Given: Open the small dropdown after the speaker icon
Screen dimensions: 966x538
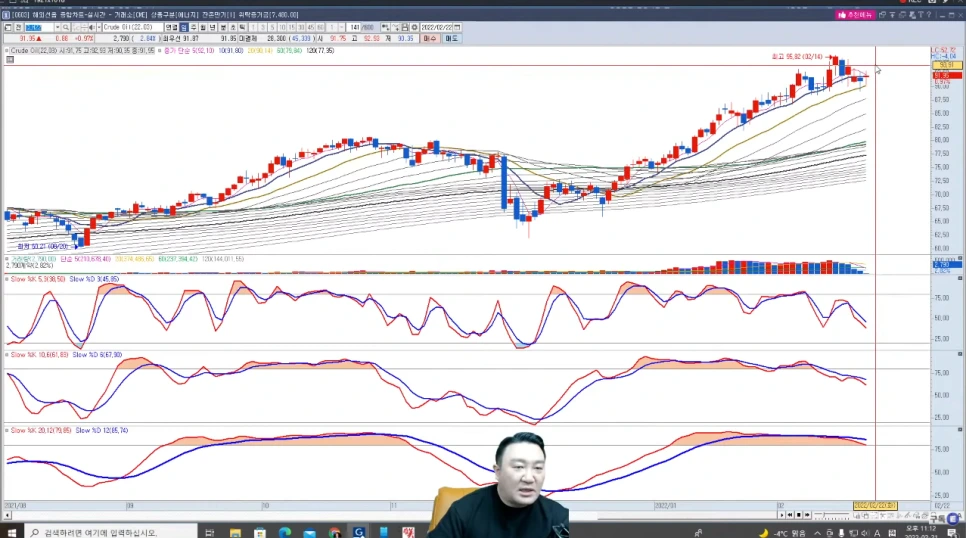Looking at the screenshot, I should coord(99,28).
